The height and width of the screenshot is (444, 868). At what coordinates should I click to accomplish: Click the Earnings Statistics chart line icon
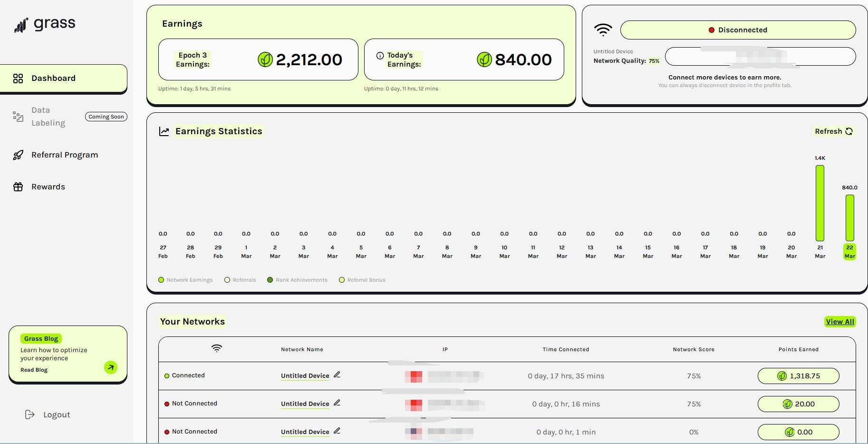pyautogui.click(x=164, y=131)
